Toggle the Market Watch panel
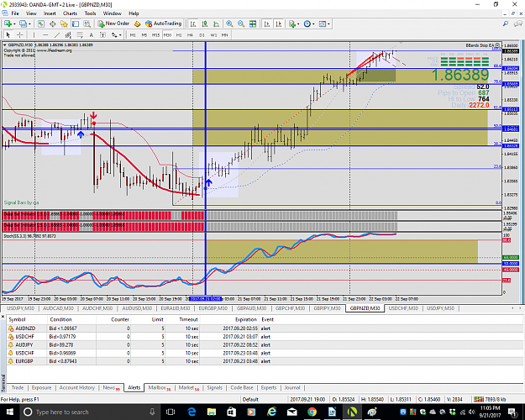525x420 pixels. 41,24
